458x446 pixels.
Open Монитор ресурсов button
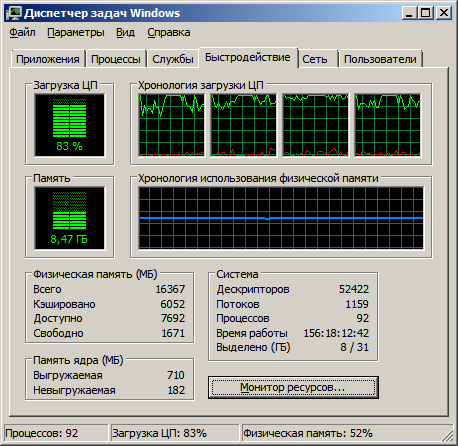click(x=293, y=388)
